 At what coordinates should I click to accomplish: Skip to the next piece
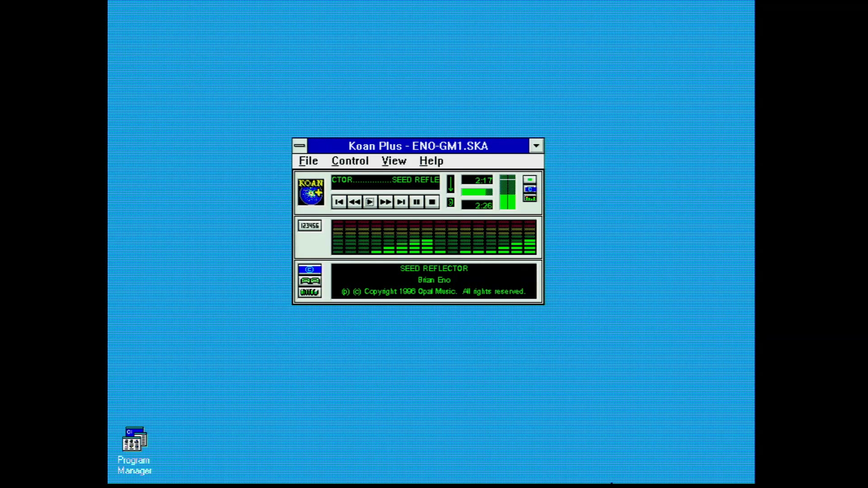pyautogui.click(x=401, y=202)
